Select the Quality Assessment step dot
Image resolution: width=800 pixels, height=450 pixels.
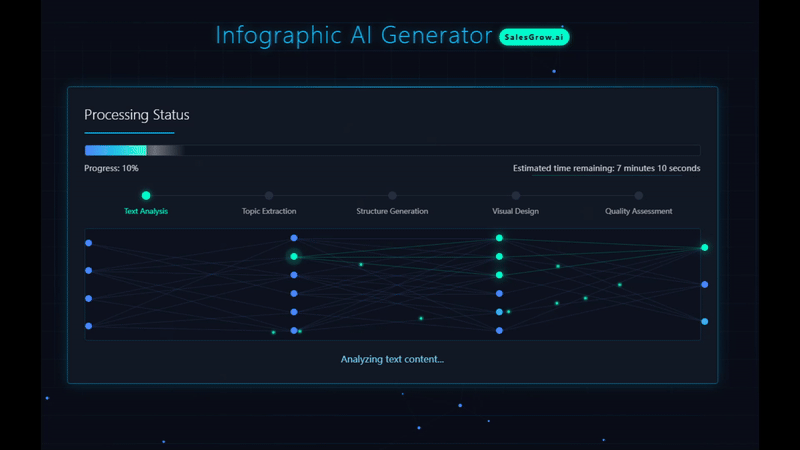tap(639, 195)
